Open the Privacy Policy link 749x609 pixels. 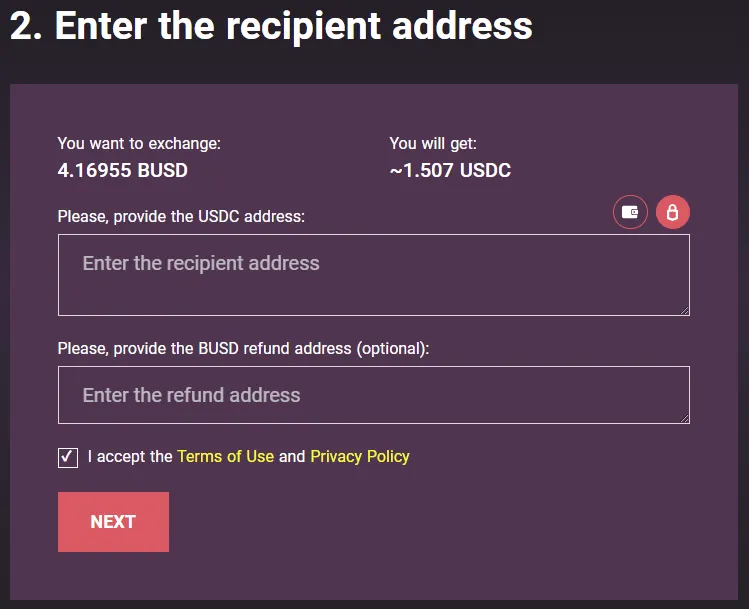click(x=360, y=456)
